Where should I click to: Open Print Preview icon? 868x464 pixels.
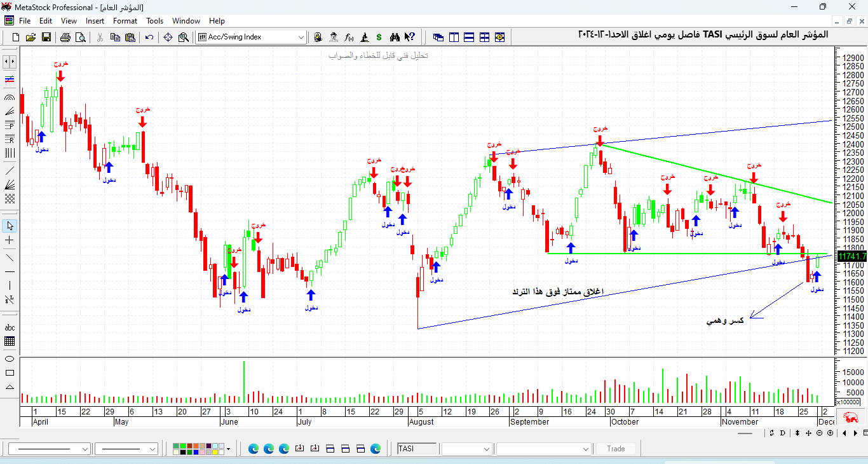tap(81, 37)
